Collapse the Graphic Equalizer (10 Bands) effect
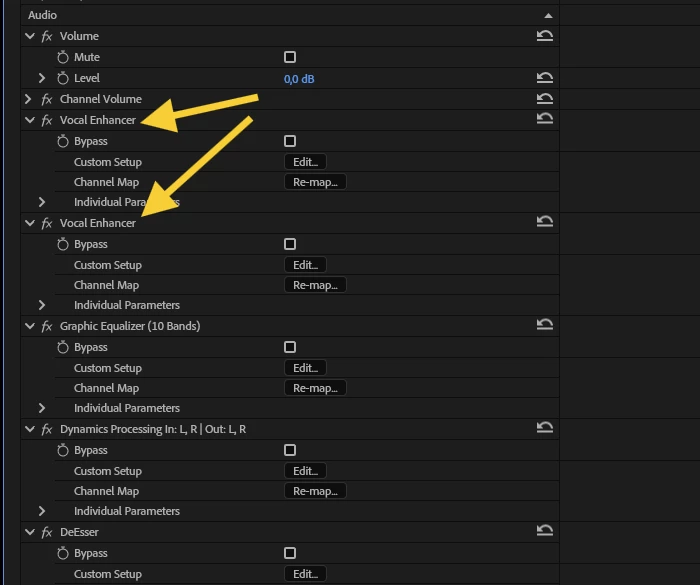 click(x=30, y=326)
